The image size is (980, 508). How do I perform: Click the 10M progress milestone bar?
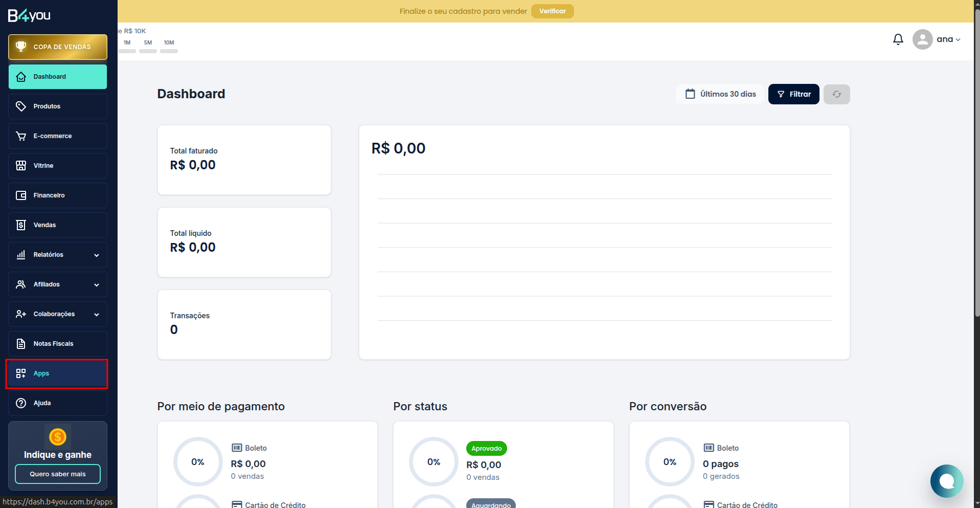(169, 51)
